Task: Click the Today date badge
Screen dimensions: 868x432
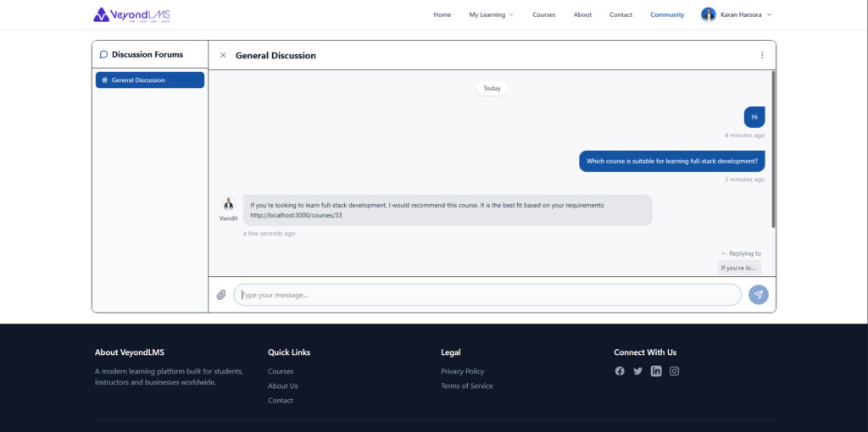Action: point(492,88)
